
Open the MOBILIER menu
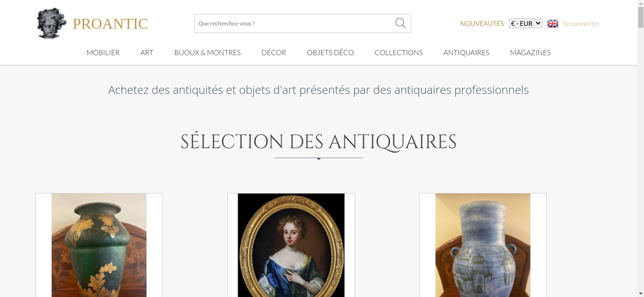[103, 52]
